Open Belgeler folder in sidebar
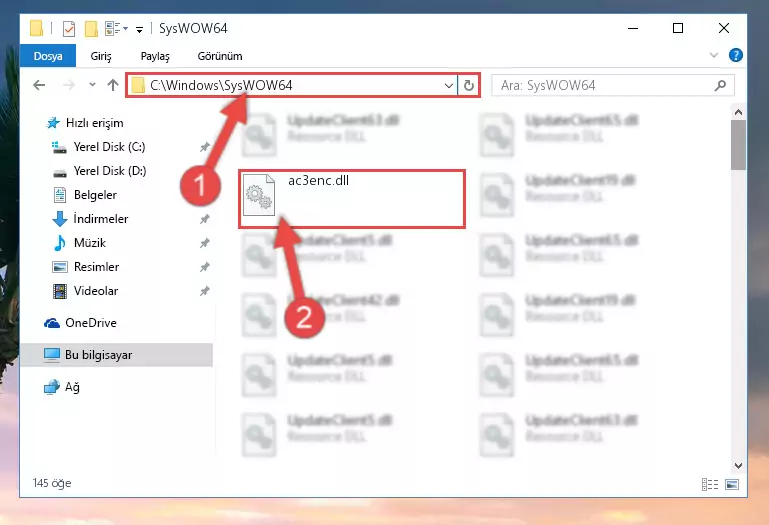Viewport: 769px width, 525px height. (95, 195)
